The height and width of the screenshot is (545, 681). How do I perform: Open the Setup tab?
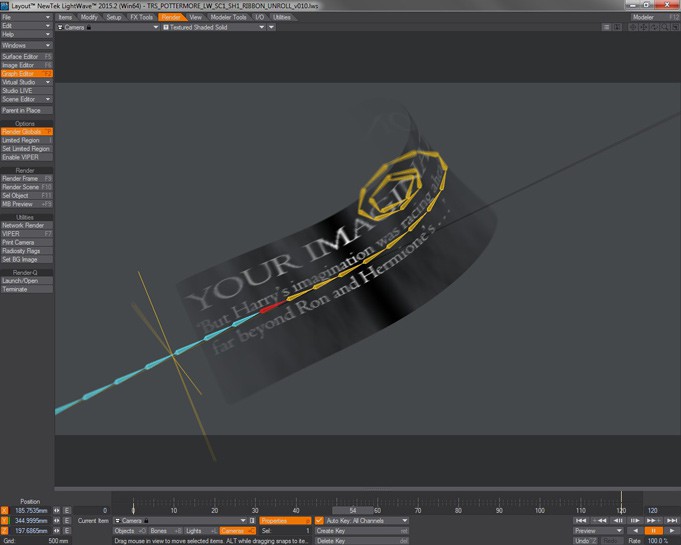coord(114,17)
